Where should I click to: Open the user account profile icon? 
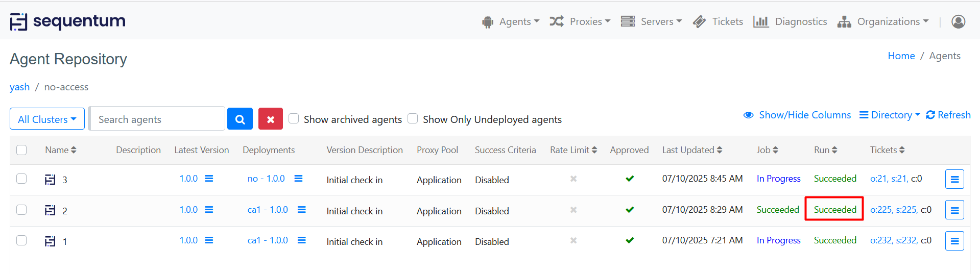[958, 21]
